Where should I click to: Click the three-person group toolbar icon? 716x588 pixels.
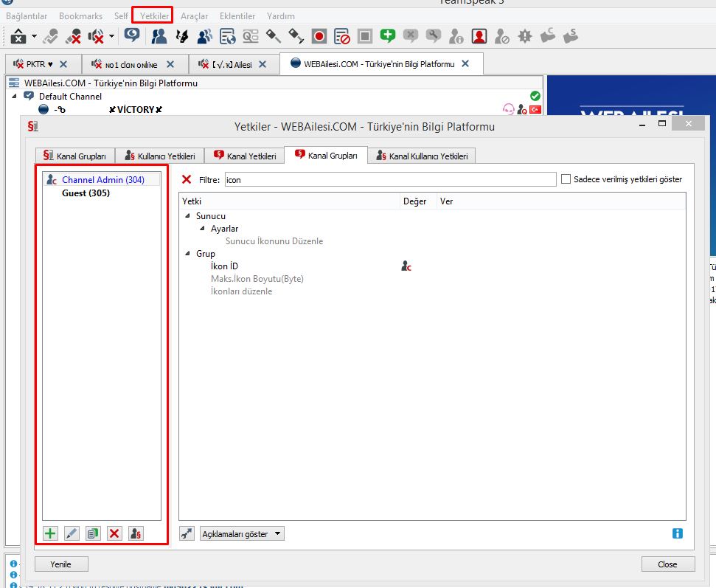coord(204,36)
